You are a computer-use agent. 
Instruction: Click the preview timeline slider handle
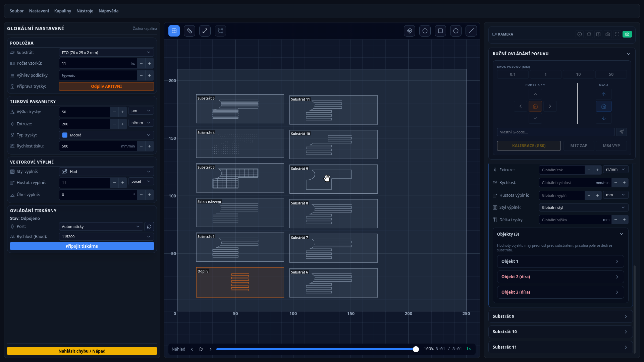pos(416,349)
